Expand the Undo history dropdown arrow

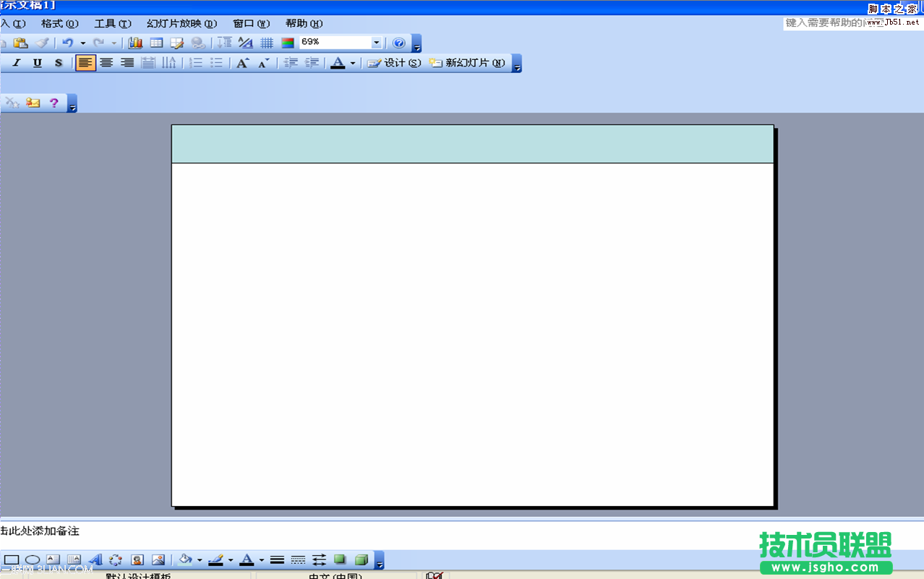pos(82,43)
